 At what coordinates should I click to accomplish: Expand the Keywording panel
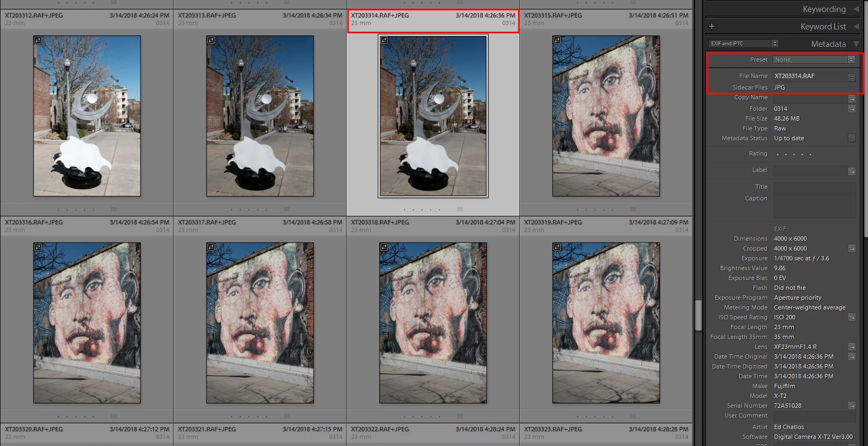click(856, 9)
